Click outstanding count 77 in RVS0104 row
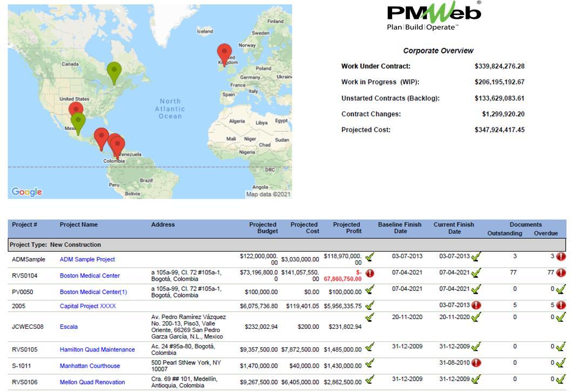 tap(513, 272)
